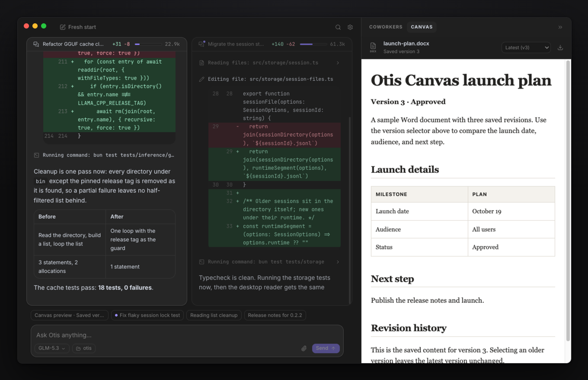Click the Ask Otis anything input field
Screen dimensions: 588x380
click(x=187, y=335)
